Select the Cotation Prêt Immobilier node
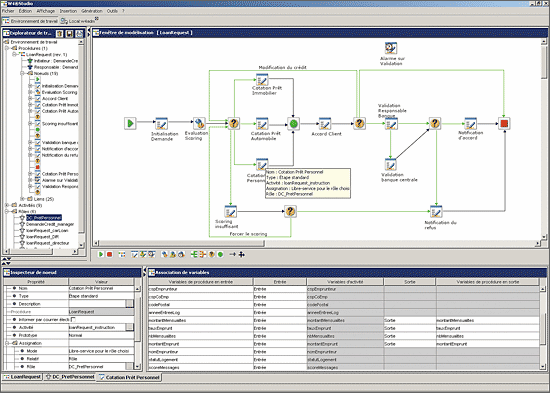Image resolution: width=550 pixels, height=393 pixels. [262, 80]
